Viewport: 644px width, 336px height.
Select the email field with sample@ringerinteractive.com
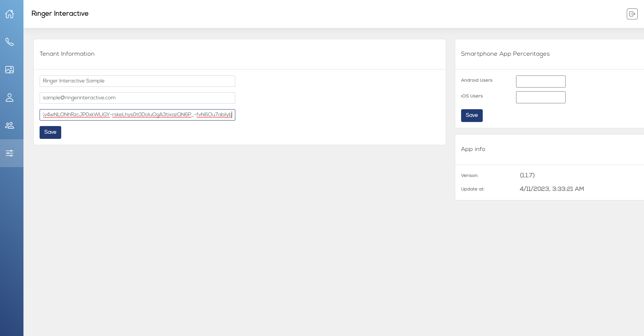click(x=137, y=98)
